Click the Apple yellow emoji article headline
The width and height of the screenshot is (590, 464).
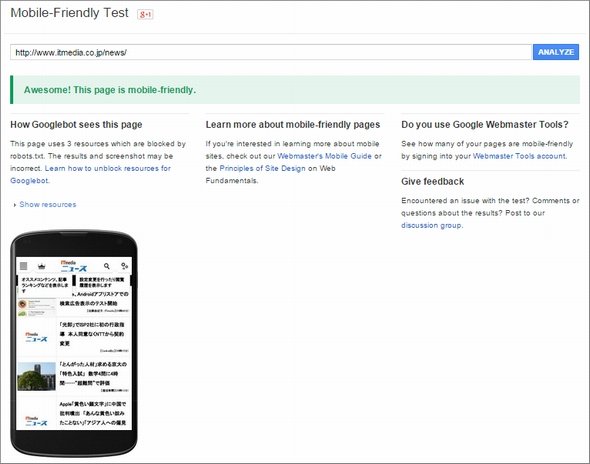93,413
